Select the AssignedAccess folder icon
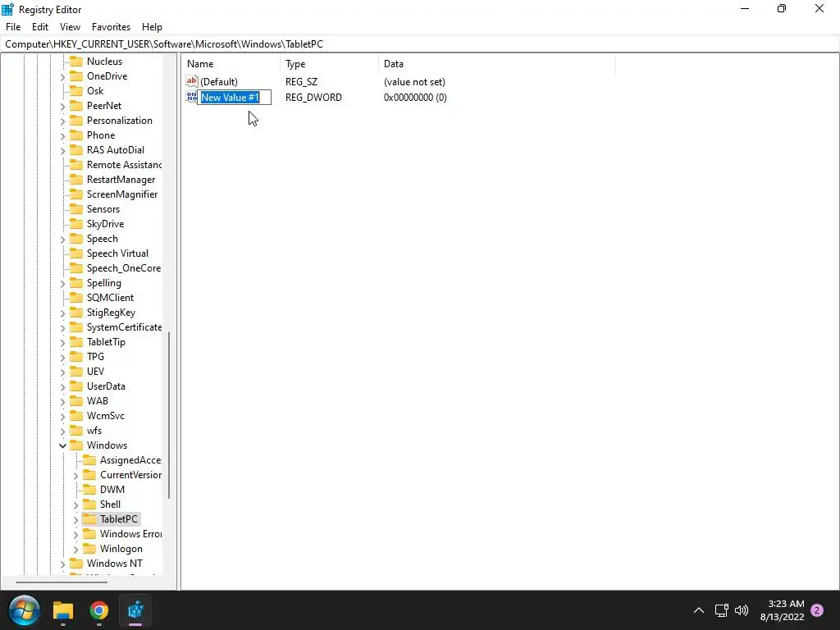 click(89, 459)
